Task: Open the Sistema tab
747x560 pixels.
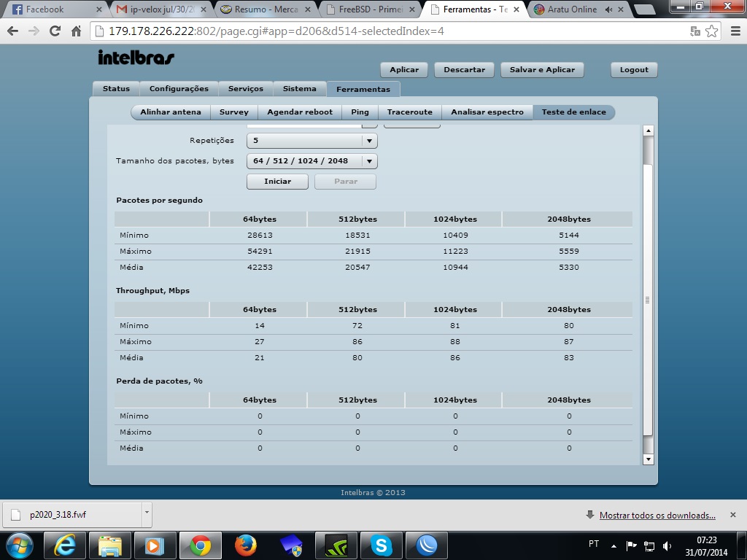Action: (300, 88)
